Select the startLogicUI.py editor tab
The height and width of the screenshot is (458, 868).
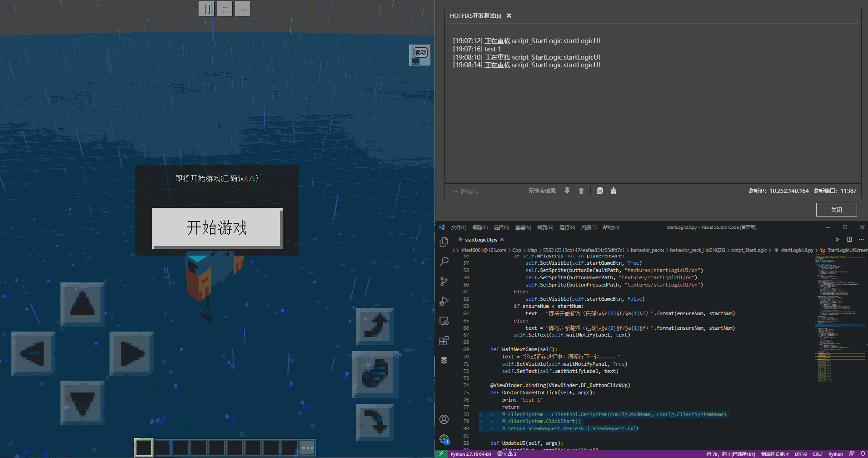click(x=480, y=240)
